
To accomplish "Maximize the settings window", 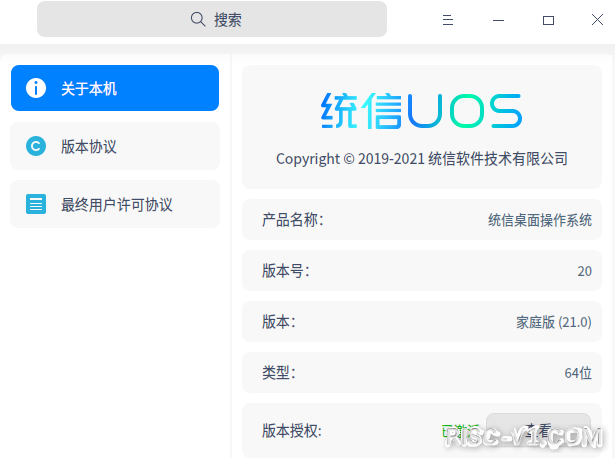I will click(548, 20).
